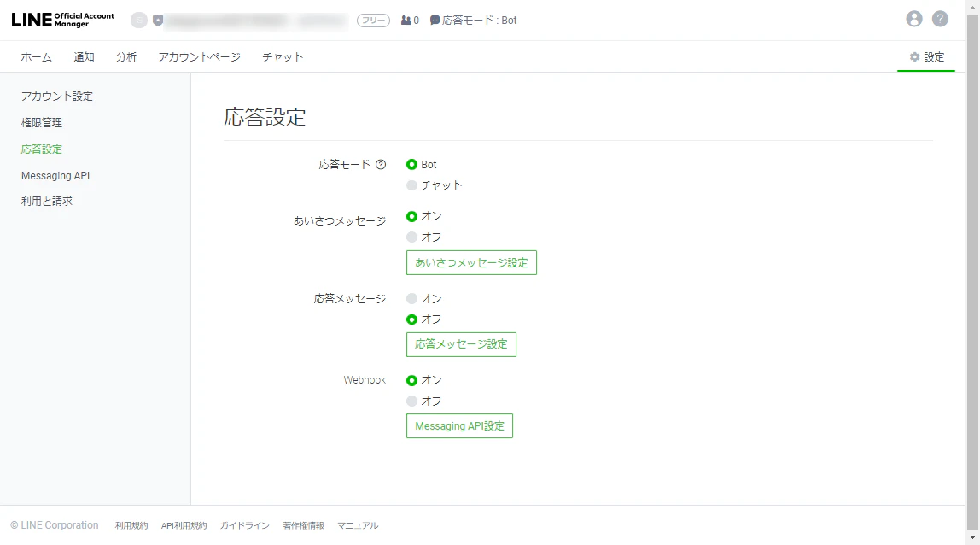Viewport: 980px width, 545px height.
Task: Select the チャット response mode radio
Action: (x=411, y=185)
